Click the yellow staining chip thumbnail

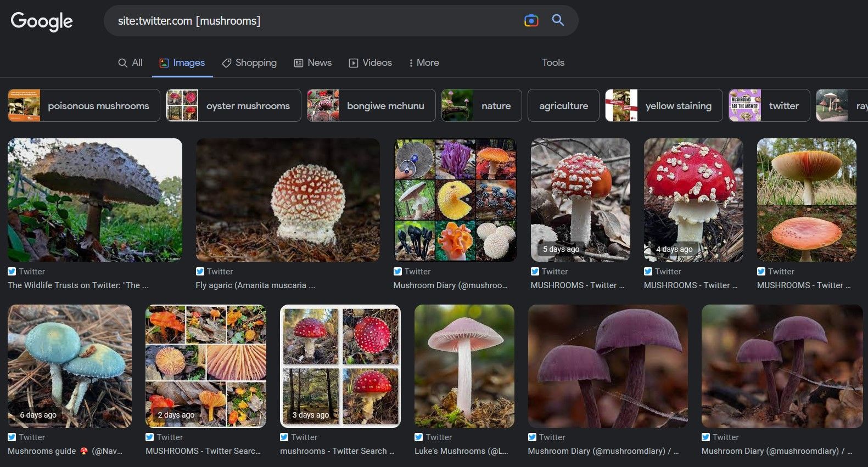coord(621,105)
